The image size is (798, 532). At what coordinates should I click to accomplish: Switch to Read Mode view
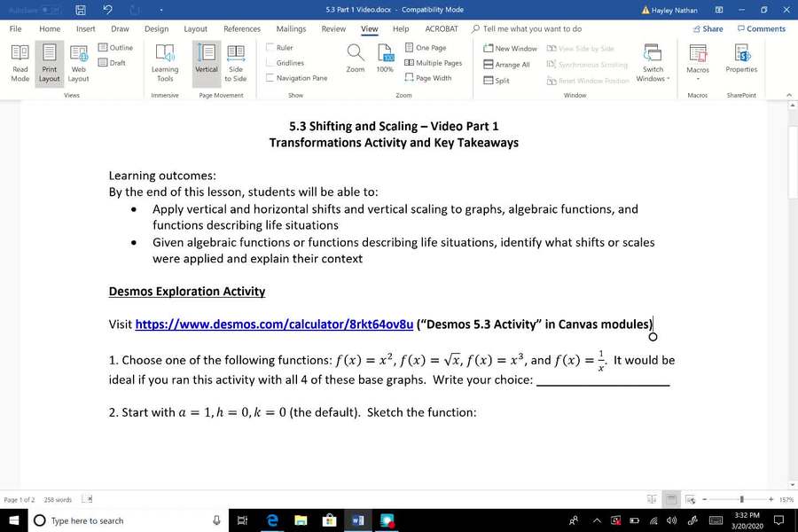click(x=20, y=61)
